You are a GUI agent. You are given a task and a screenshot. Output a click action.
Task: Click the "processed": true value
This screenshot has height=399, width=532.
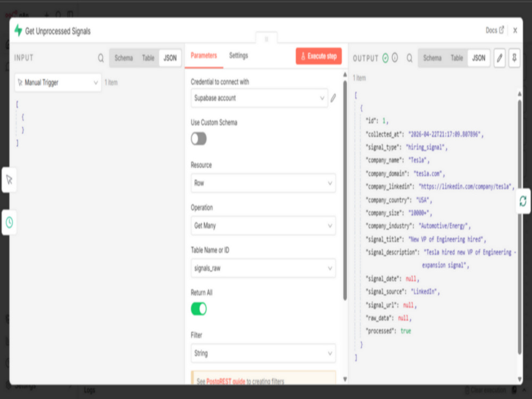tap(406, 331)
